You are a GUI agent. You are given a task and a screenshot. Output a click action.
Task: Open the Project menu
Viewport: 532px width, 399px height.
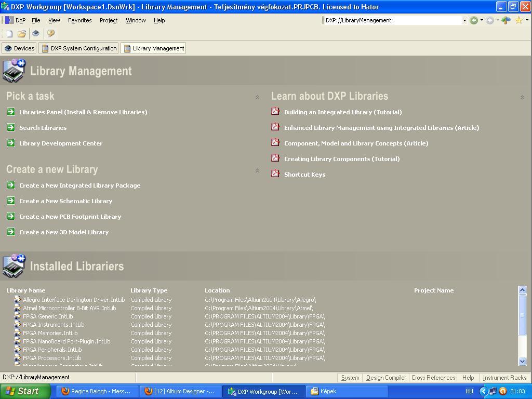point(109,20)
